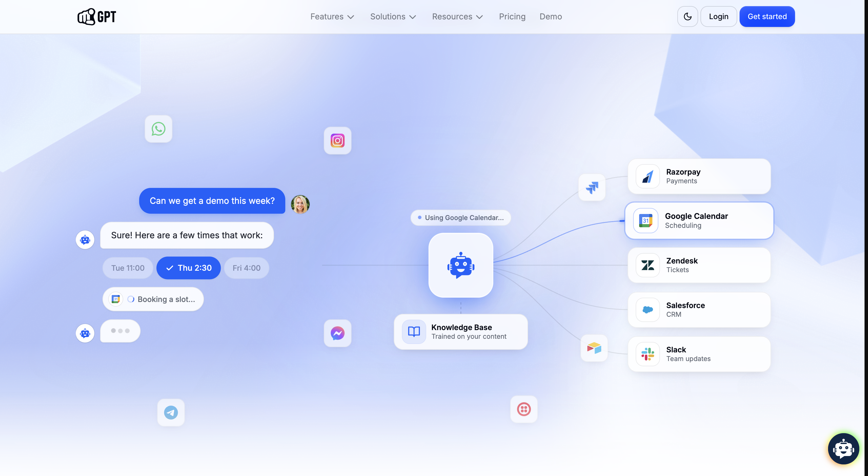Select the Fri 4:00 time slot
Image resolution: width=868 pixels, height=476 pixels.
coord(246,268)
